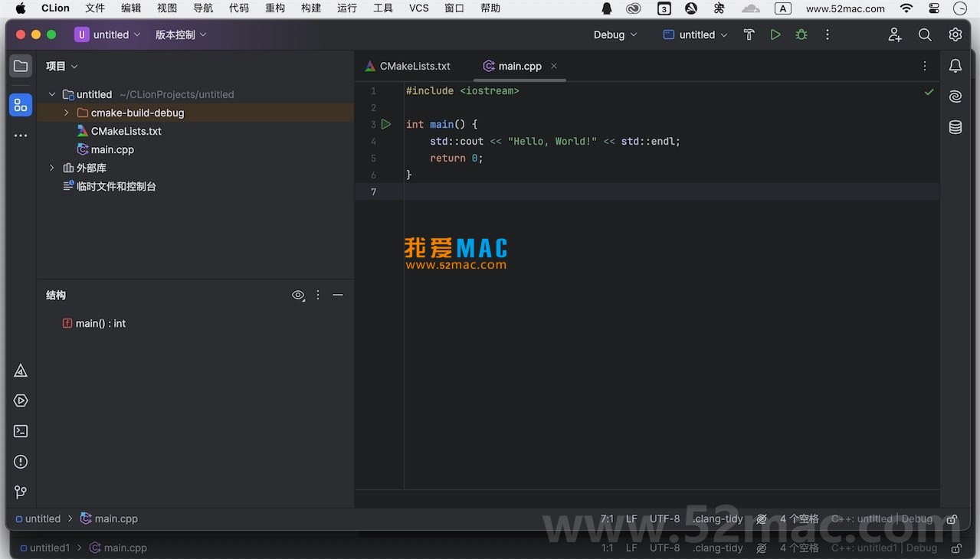Toggle read-only lock icon in status bar
This screenshot has width=980, height=559.
pyautogui.click(x=951, y=519)
